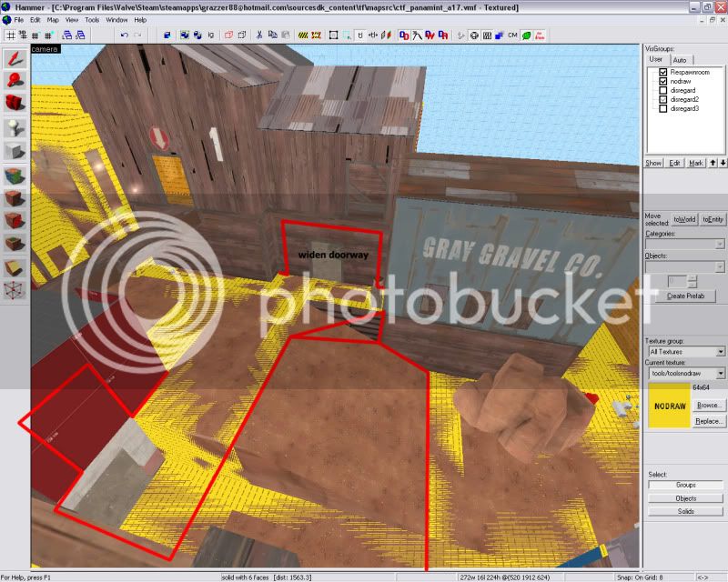
Task: Open the Edit menu
Action: click(x=35, y=20)
